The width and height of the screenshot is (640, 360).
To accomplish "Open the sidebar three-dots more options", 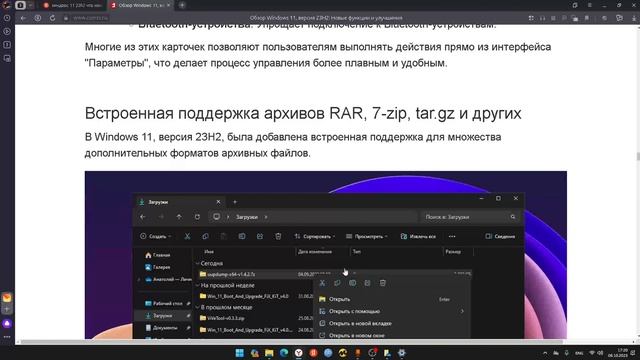I will 7,337.
